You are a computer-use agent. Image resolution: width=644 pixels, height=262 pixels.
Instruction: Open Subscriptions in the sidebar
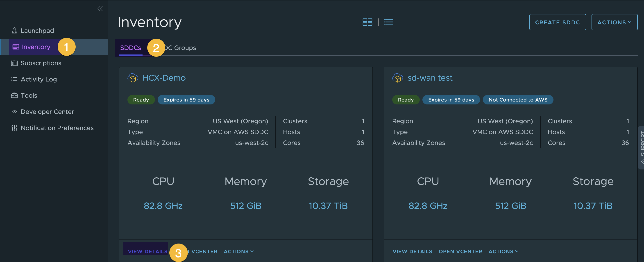(41, 63)
